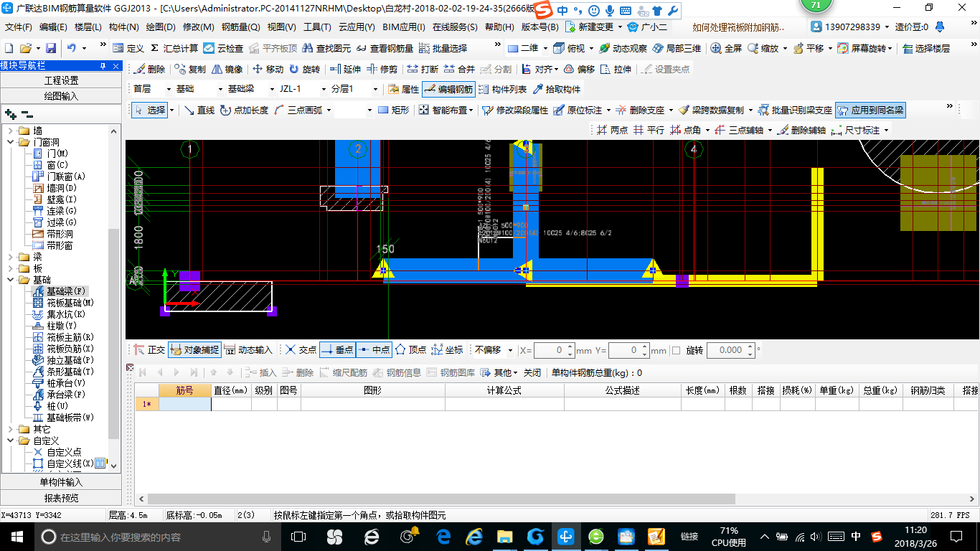Open 查看钢筋量 rebar quantity view
This screenshot has height=551, width=980.
coord(385,48)
